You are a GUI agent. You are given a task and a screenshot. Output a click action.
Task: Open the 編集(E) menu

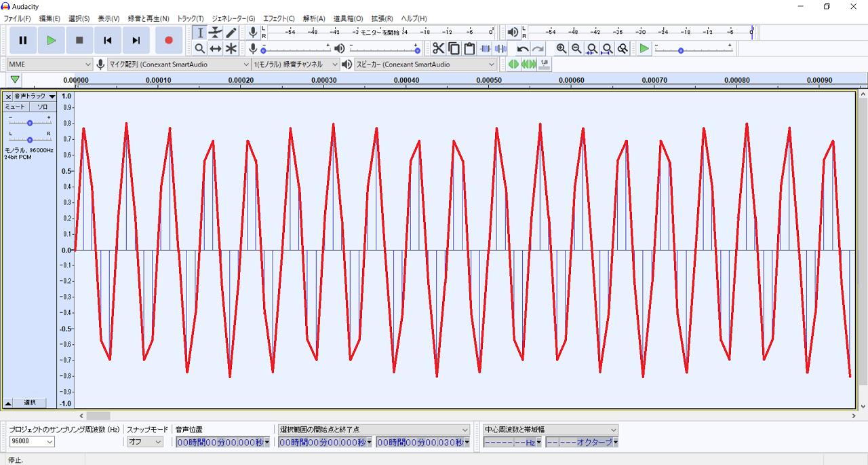click(50, 18)
